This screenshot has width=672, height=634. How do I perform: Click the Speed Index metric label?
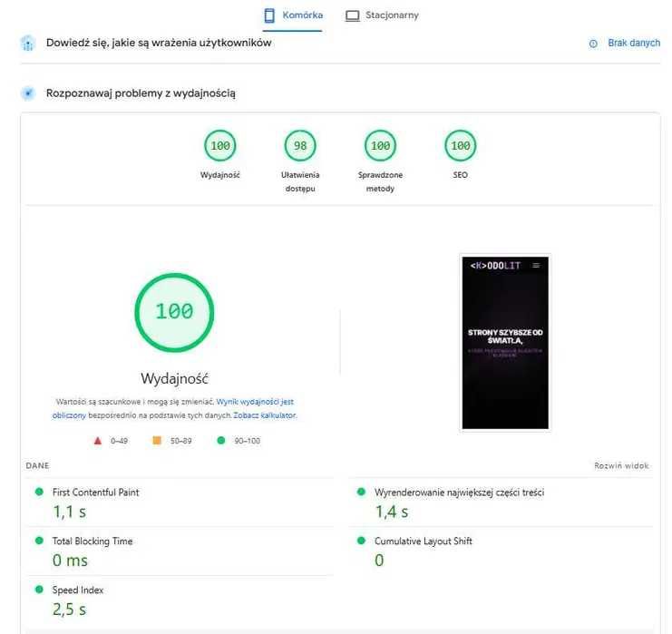pyautogui.click(x=78, y=590)
